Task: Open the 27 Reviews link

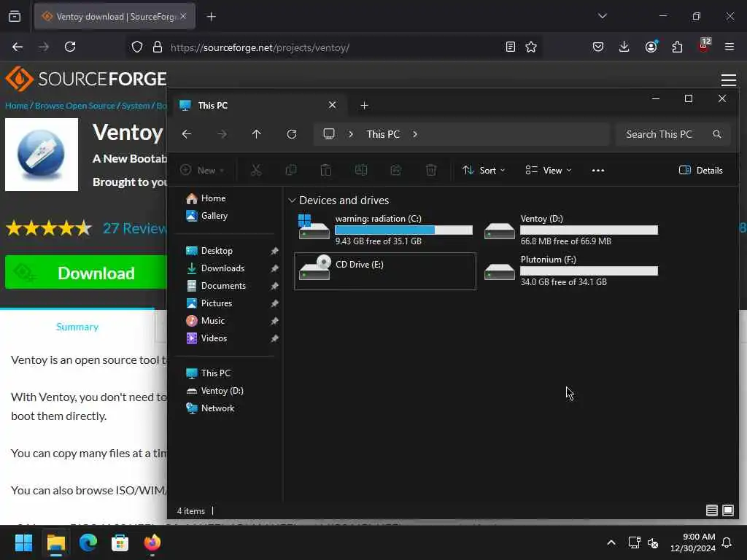Action: coord(135,228)
